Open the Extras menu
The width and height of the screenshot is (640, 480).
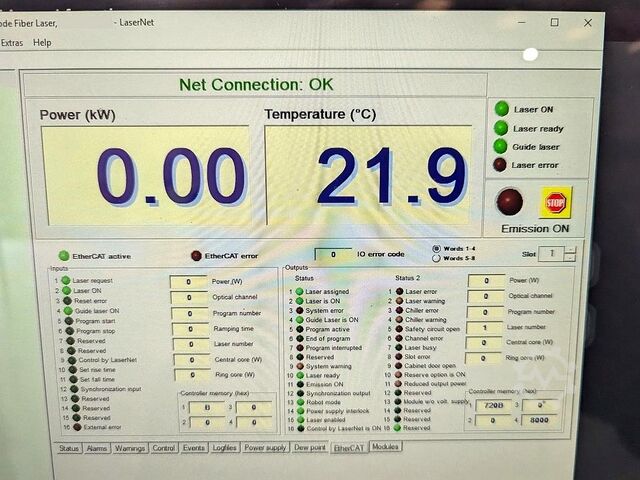tap(12, 43)
